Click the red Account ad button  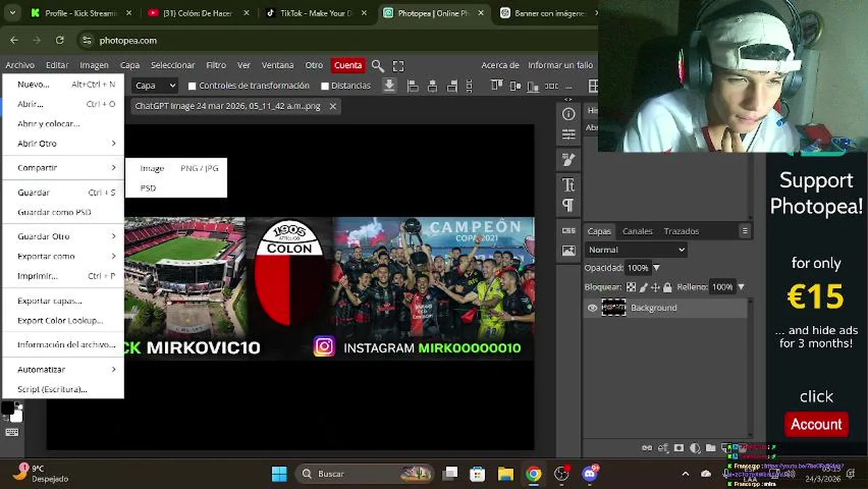(x=816, y=424)
